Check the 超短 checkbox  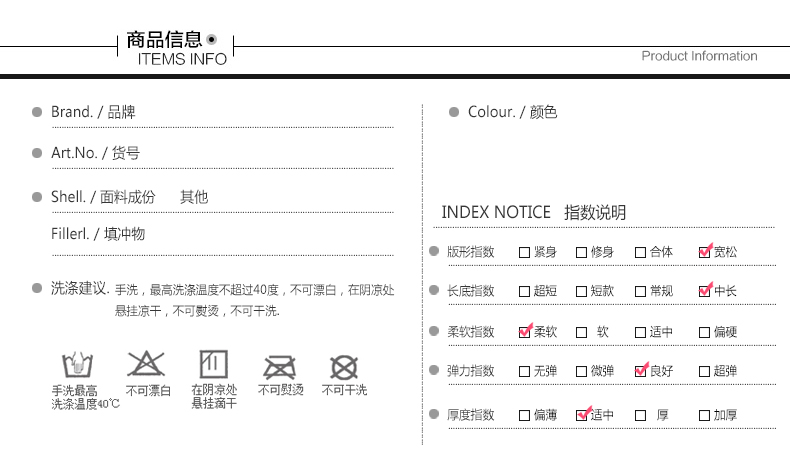click(x=524, y=291)
